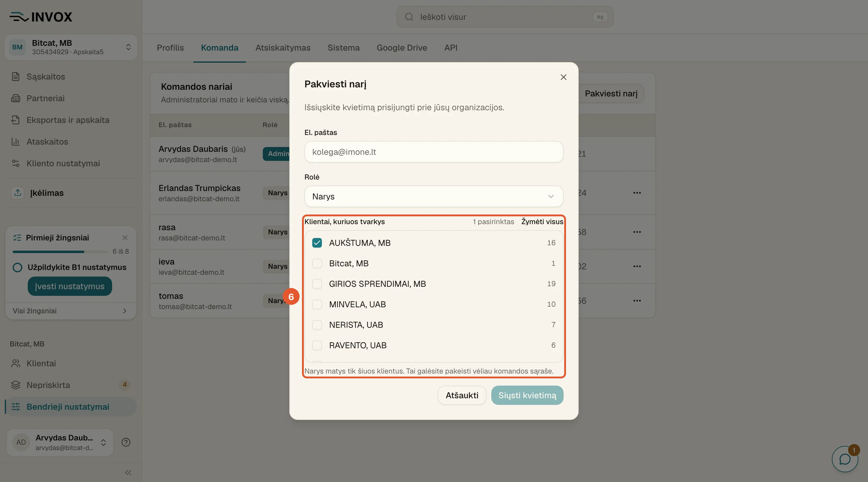Click the Sąskaitos document icon in sidebar
The height and width of the screenshot is (482, 868).
tap(15, 77)
